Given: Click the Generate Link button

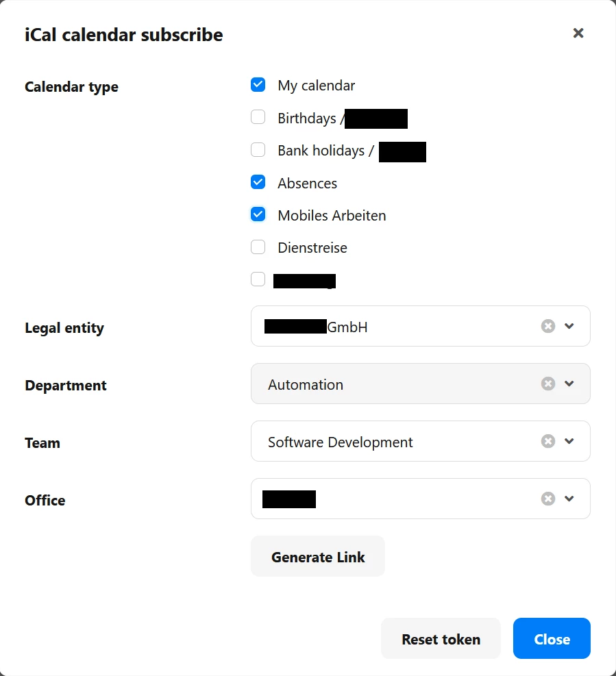Looking at the screenshot, I should [x=318, y=557].
